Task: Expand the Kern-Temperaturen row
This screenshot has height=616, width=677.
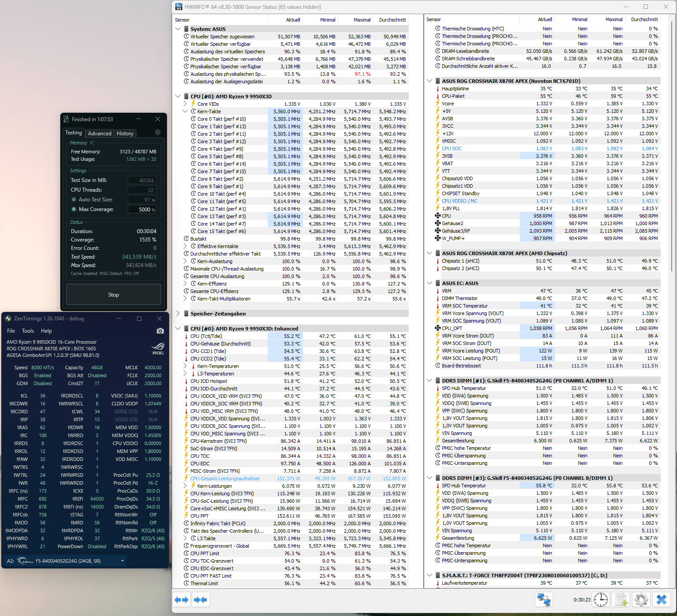Action: tap(185, 366)
